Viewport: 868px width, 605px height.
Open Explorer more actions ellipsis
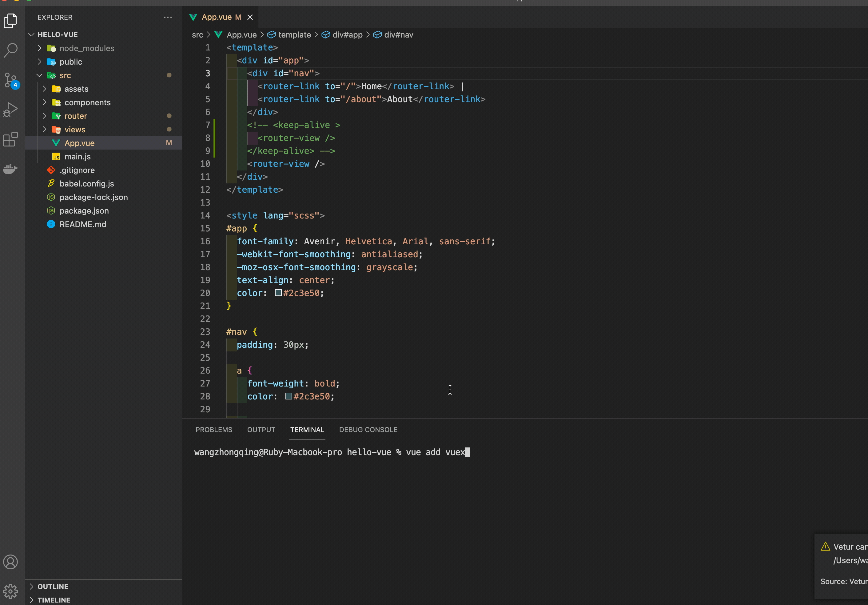click(x=168, y=18)
